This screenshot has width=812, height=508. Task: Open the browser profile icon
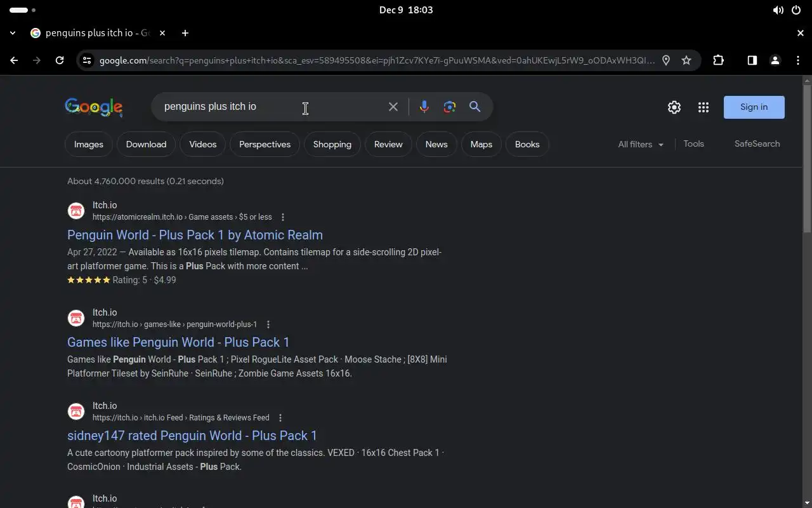[x=775, y=60]
